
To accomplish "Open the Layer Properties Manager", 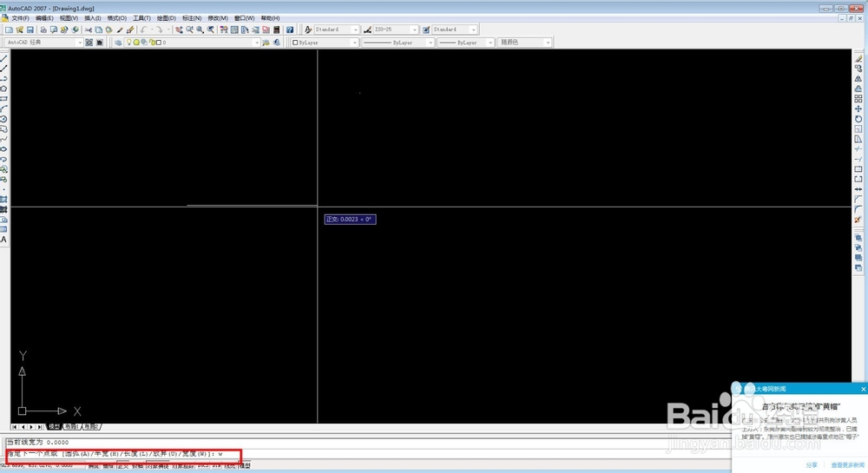I will [118, 42].
